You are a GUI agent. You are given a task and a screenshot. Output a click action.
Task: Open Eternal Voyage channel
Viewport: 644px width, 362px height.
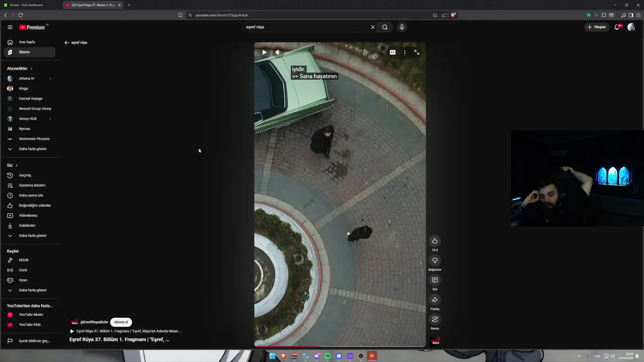tap(30, 99)
